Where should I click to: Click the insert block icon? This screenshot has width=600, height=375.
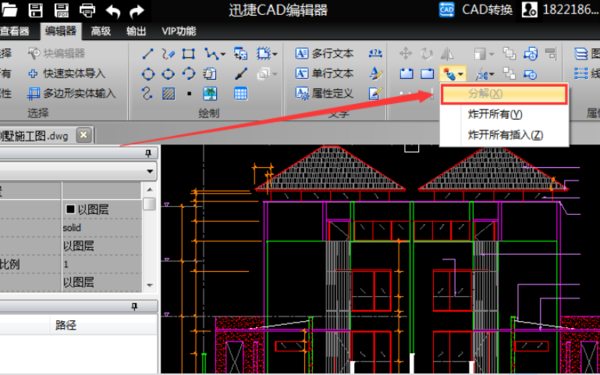click(241, 54)
